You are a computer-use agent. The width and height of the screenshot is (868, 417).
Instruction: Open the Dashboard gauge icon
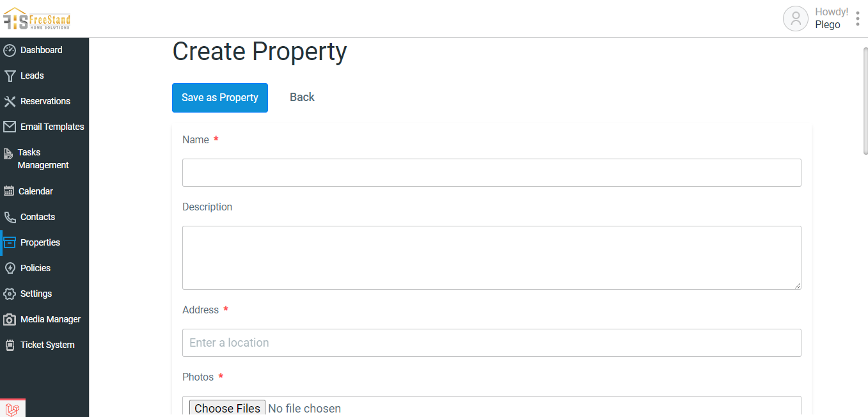click(10, 50)
